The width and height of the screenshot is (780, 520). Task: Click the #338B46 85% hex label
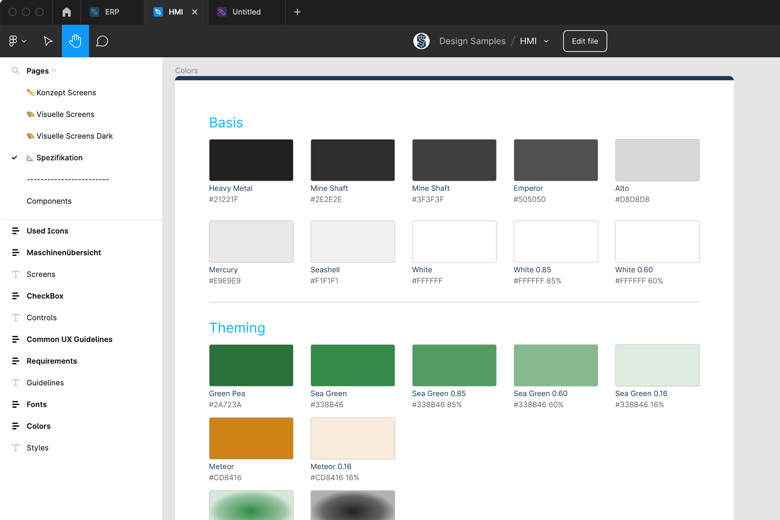pyautogui.click(x=437, y=405)
